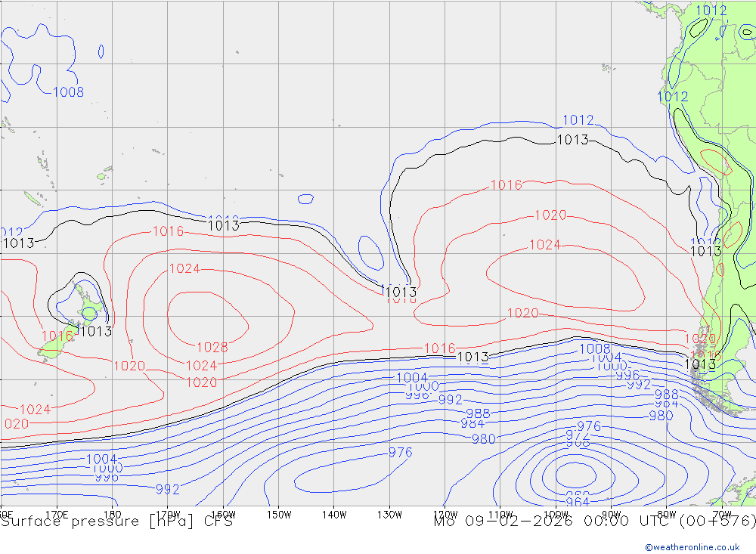
Task: Open the ©weatheronline.co.uk credit link
Action: click(692, 547)
